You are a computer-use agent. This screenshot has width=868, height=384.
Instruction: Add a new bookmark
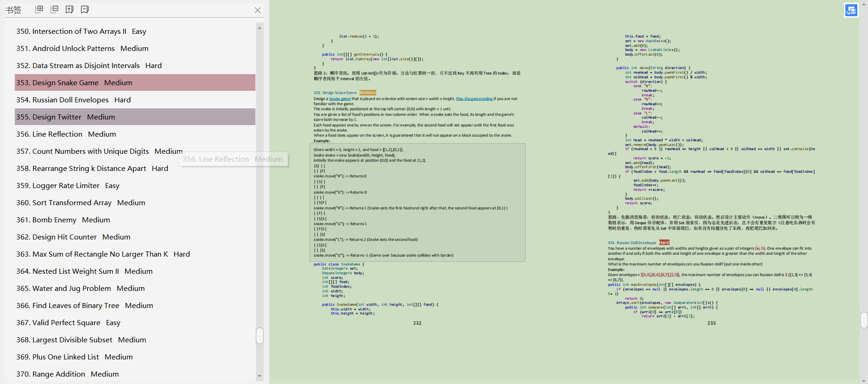coord(69,9)
